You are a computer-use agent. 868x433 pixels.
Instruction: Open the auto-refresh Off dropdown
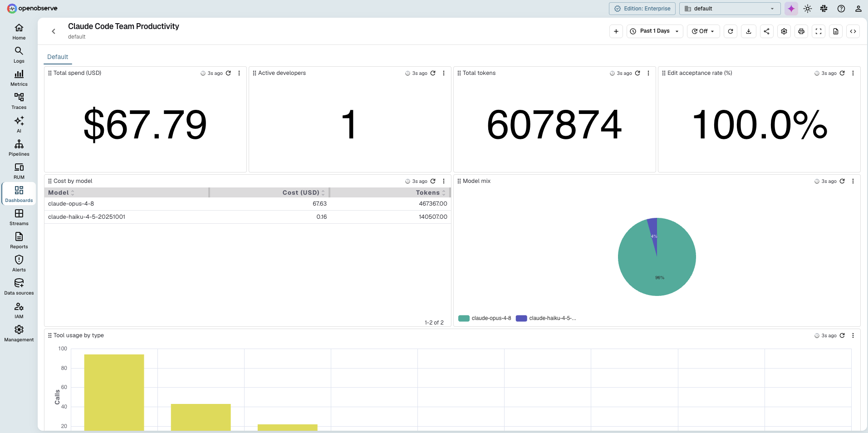(x=703, y=31)
